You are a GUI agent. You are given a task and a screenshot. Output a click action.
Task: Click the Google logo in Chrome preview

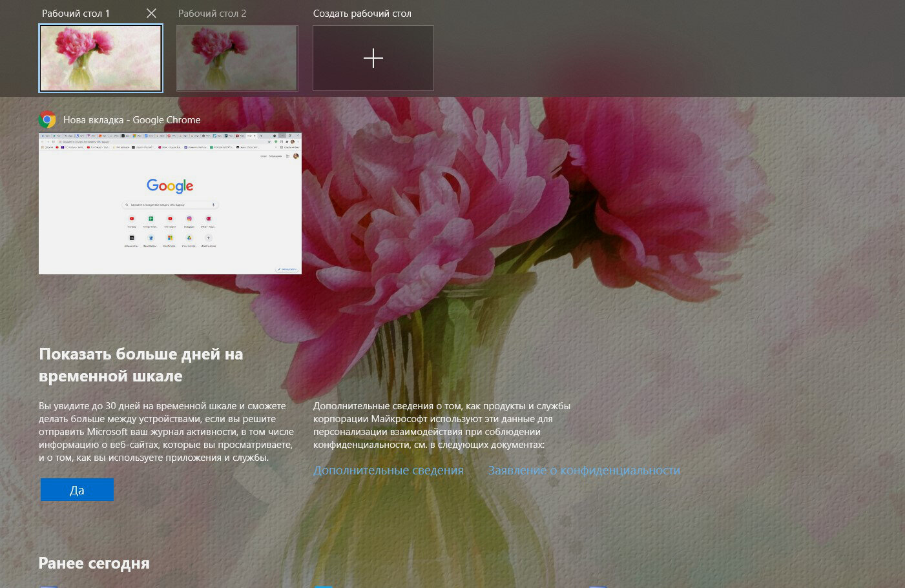point(170,186)
